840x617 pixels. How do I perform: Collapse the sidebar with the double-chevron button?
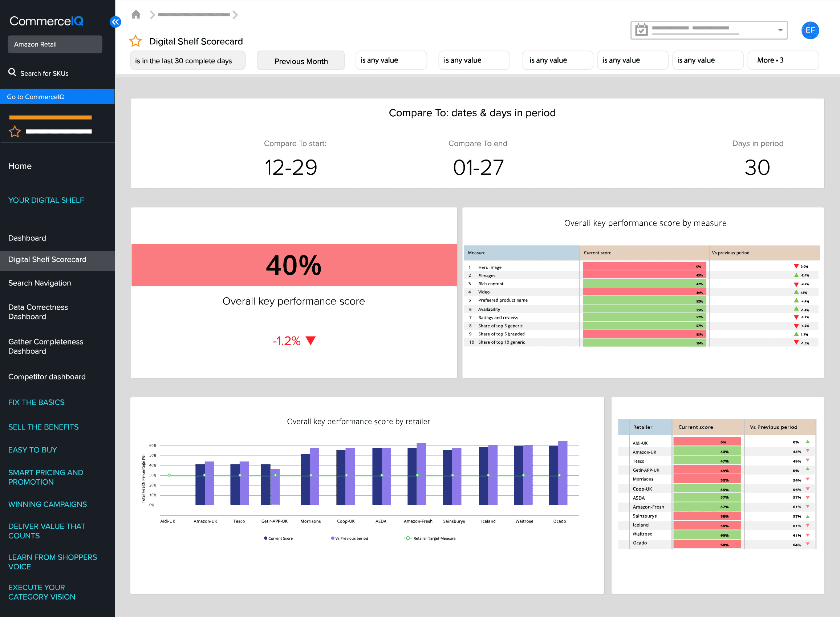pyautogui.click(x=115, y=22)
